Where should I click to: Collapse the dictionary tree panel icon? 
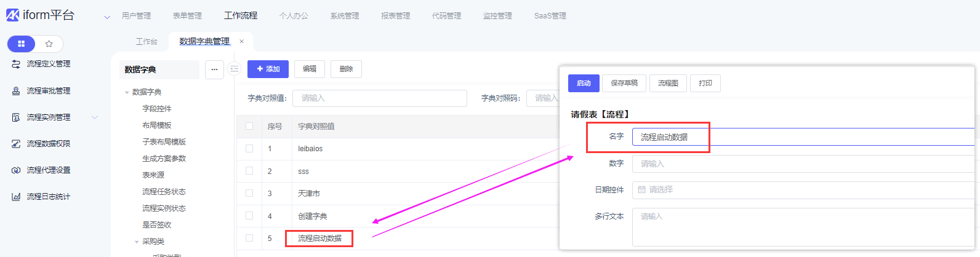(234, 69)
